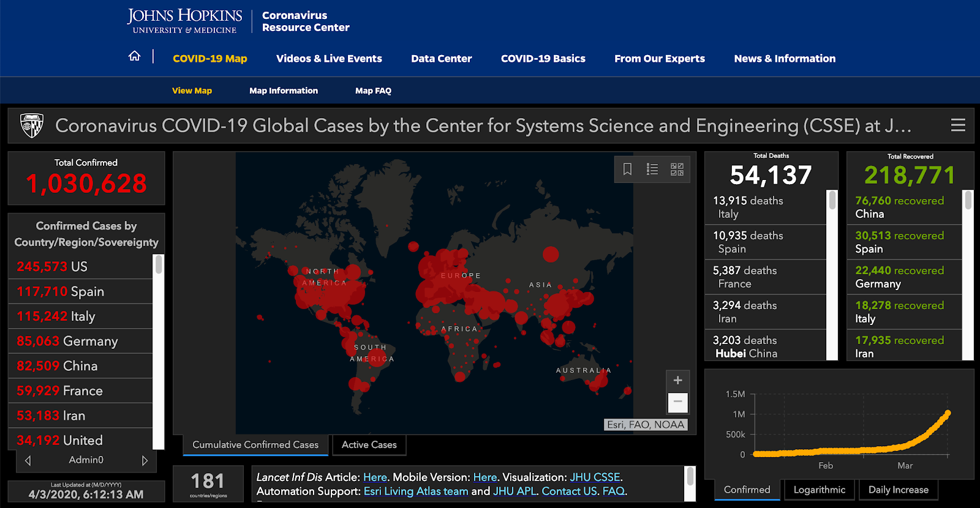This screenshot has height=508, width=980.
Task: Open the dashboard hamburger menu
Action: tap(958, 125)
